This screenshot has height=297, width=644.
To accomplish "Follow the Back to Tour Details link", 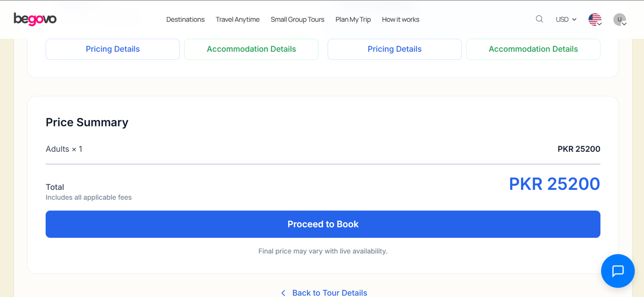I will 330,293.
